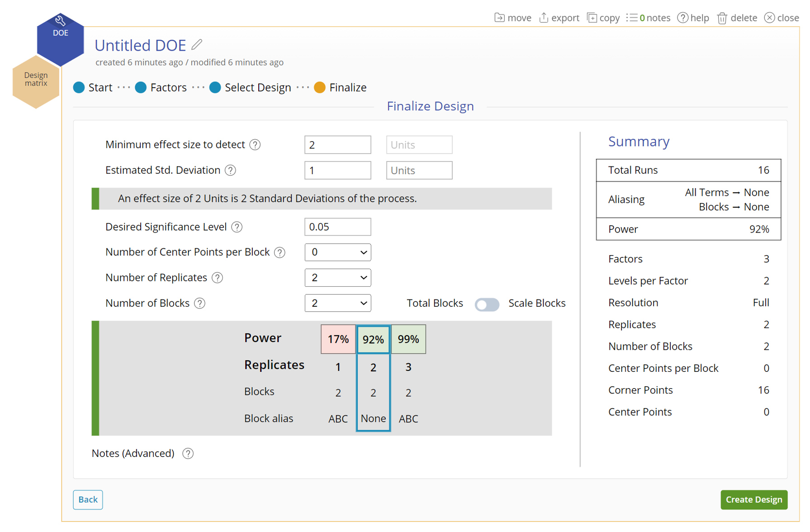Screen dimensions: 810x532
Task: Click the copy icon
Action: tap(592, 18)
